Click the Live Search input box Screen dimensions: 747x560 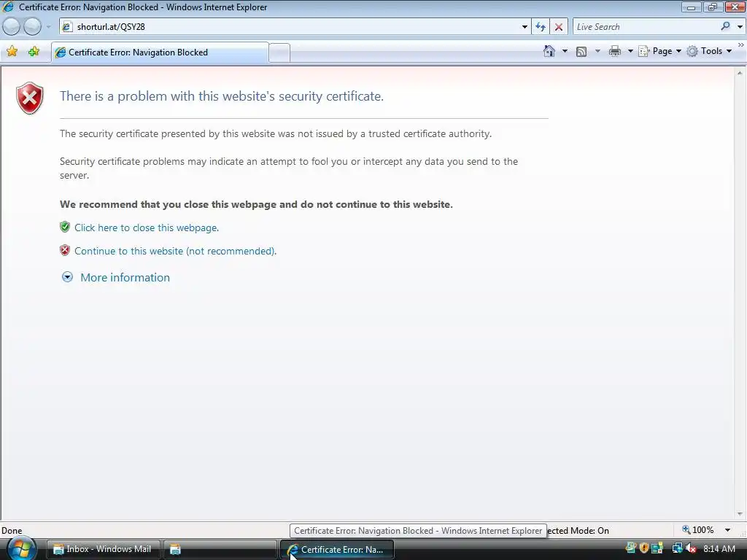pyautogui.click(x=646, y=27)
